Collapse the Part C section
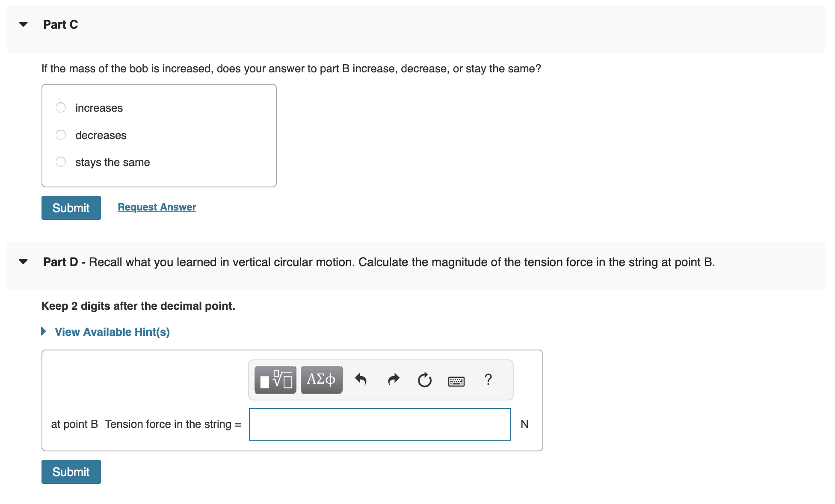This screenshot has width=835, height=504. 24,24
